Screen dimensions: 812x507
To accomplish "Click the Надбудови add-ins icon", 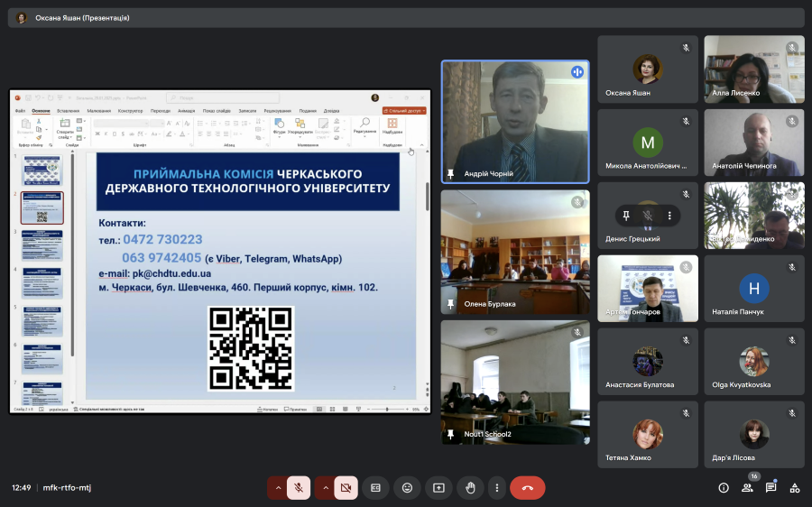I will pyautogui.click(x=392, y=125).
